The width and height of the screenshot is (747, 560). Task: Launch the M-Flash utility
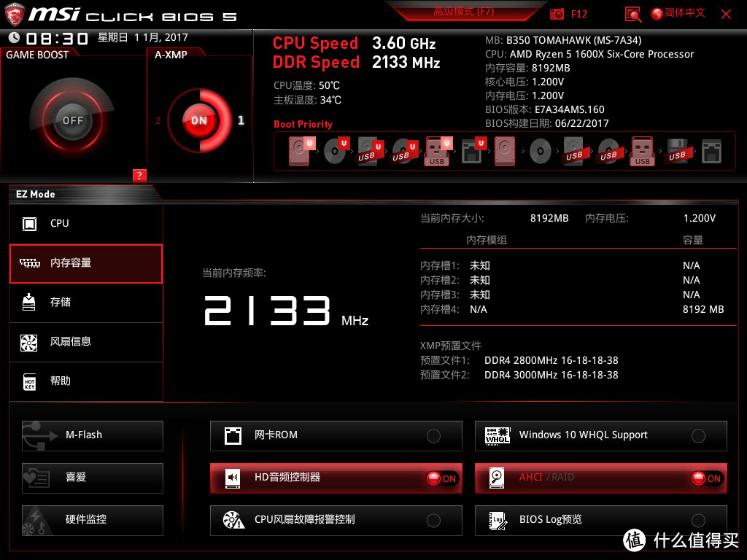point(93,436)
